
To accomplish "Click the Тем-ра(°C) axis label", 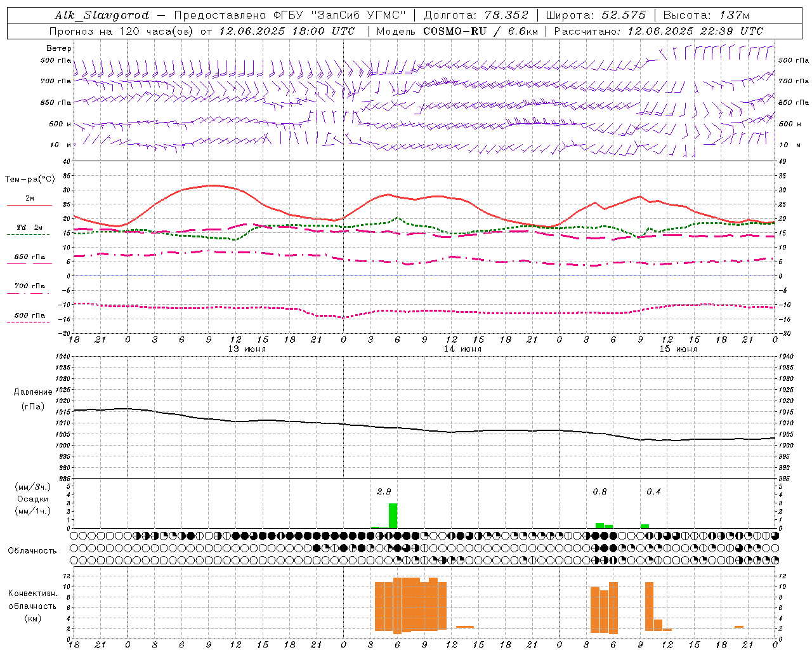I will [30, 180].
